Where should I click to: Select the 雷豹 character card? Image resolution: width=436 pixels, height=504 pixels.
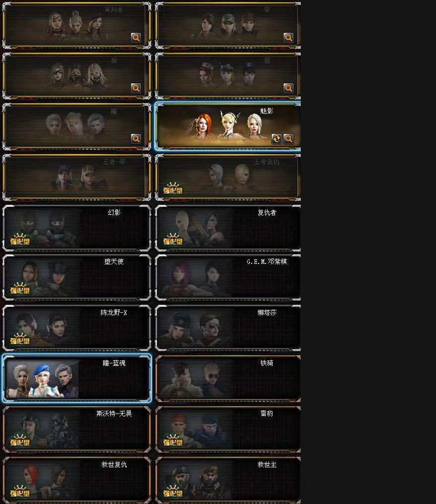[228, 429]
